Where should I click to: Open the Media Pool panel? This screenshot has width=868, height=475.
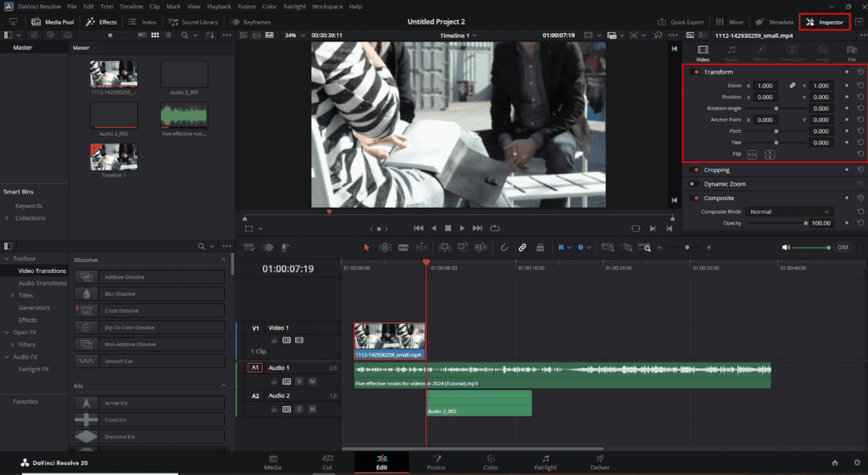tap(53, 22)
